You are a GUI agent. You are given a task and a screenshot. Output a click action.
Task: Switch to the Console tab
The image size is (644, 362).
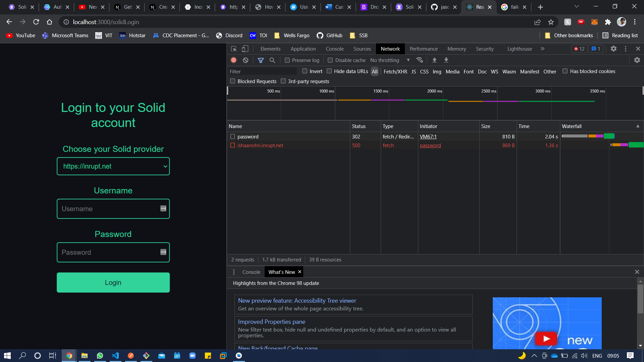click(334, 49)
